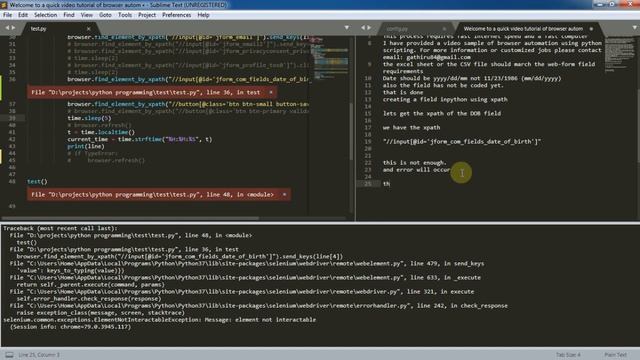Click 'Traceback (most recent call last):' in console
The height and width of the screenshot is (360, 640).
pos(60,228)
